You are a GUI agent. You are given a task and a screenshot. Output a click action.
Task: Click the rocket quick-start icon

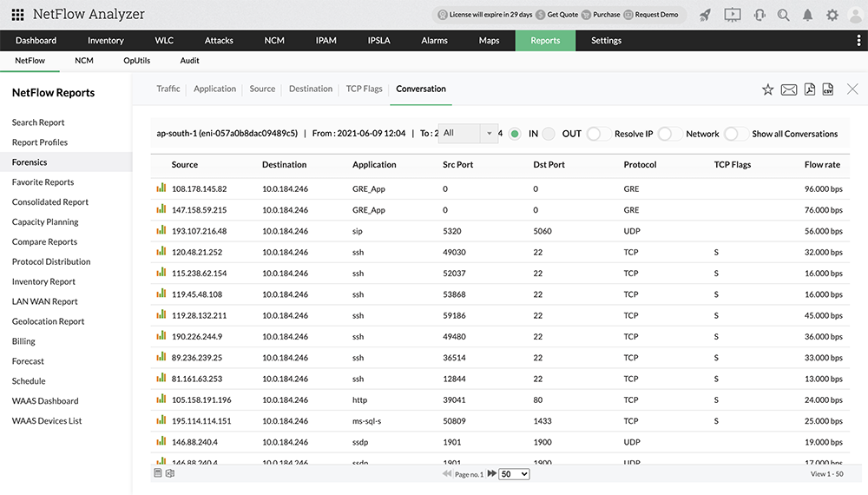706,15
